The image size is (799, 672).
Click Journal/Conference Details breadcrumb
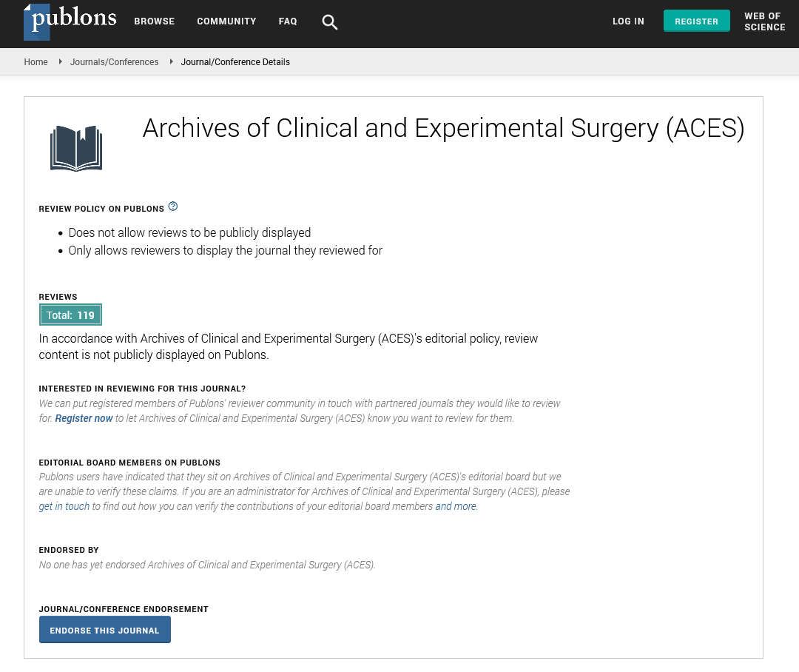pos(235,62)
